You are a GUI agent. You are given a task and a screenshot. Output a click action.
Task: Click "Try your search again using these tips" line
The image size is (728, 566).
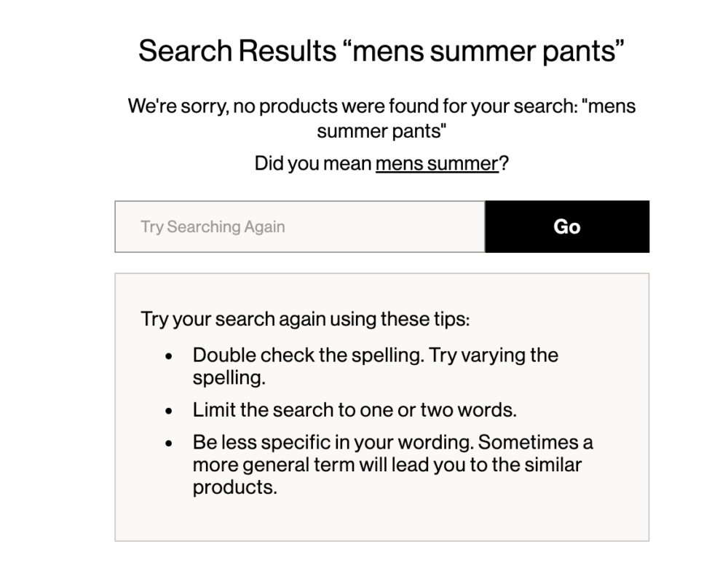point(305,319)
